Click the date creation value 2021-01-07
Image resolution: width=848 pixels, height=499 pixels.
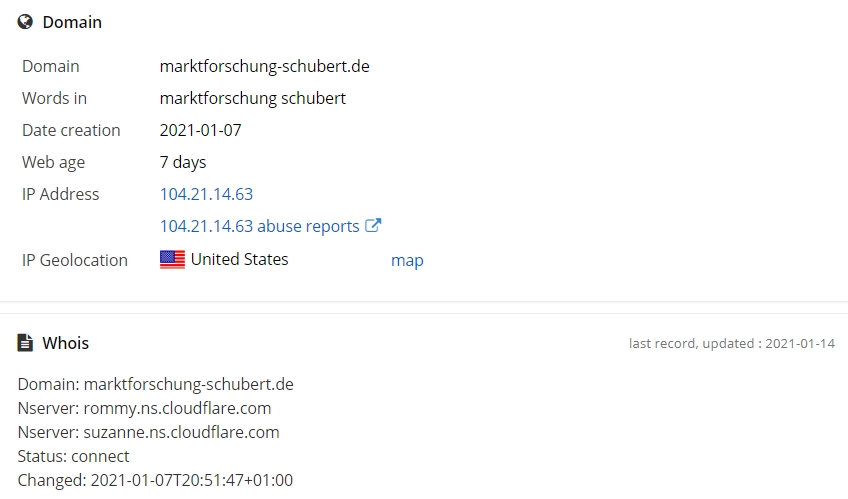(x=200, y=130)
